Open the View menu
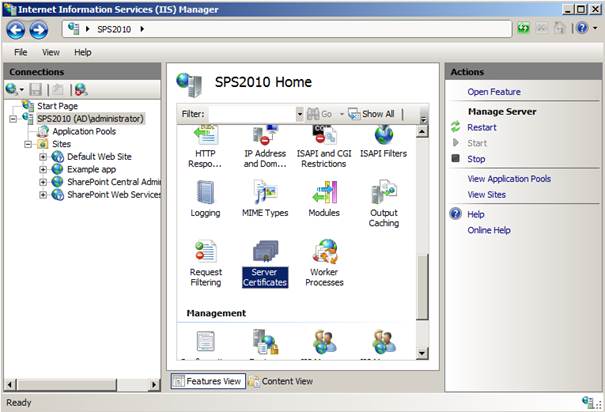 [51, 52]
